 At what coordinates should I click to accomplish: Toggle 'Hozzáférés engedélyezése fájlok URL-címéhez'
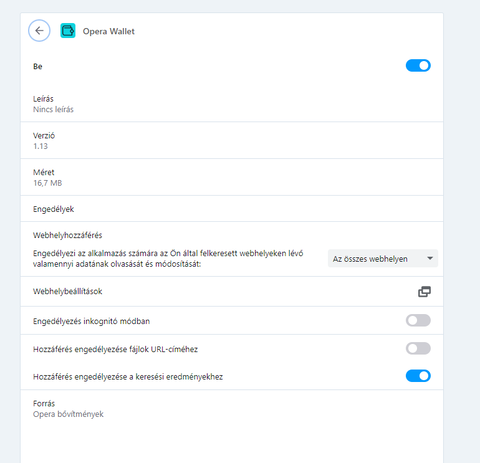(418, 349)
